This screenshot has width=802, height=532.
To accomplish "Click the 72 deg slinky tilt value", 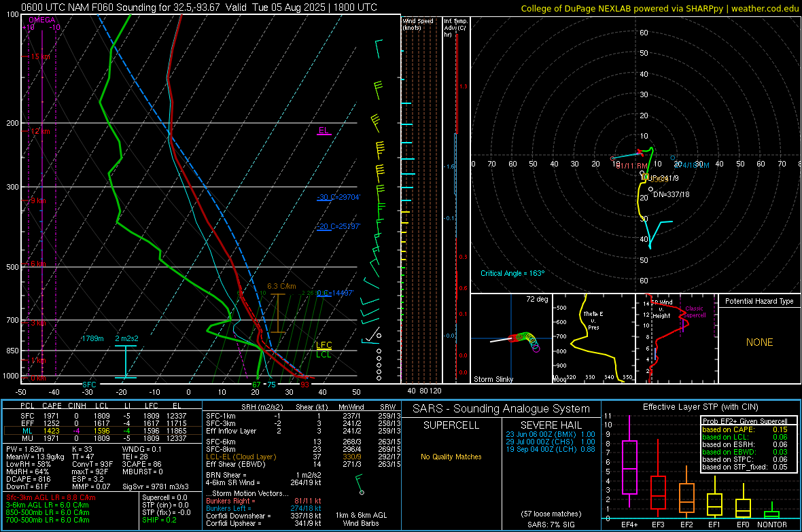I will click(537, 299).
